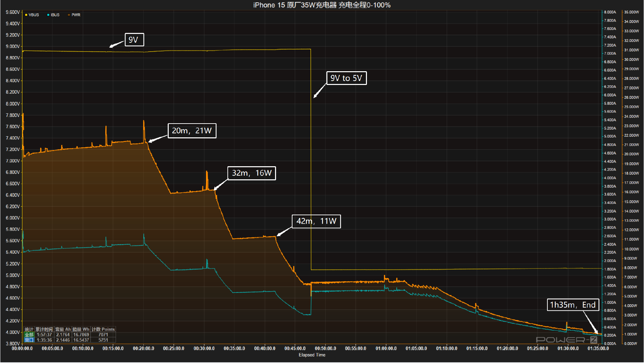Viewport: 644px width, 363px height.
Task: Click the chart title text
Action: [x=322, y=5]
